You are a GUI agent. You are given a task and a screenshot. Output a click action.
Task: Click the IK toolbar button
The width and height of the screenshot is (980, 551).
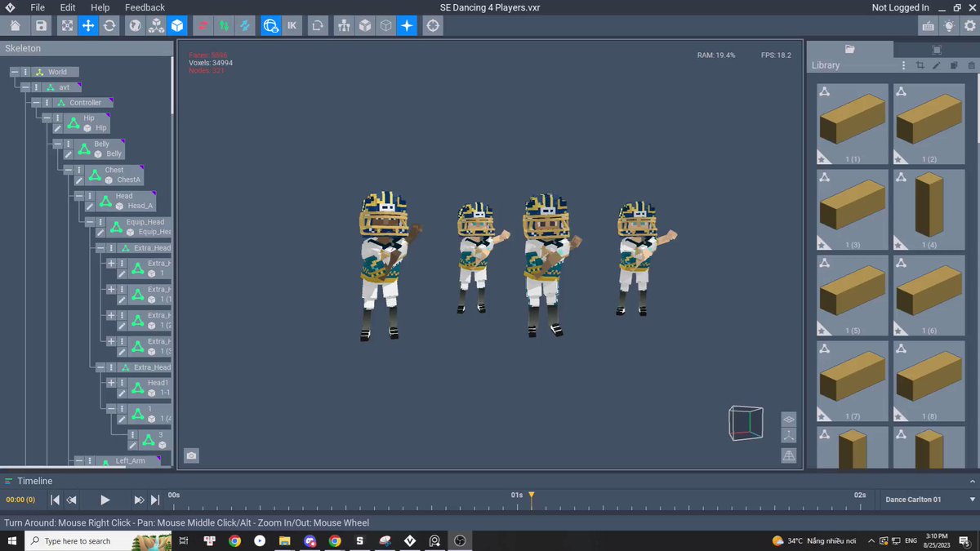pos(292,25)
